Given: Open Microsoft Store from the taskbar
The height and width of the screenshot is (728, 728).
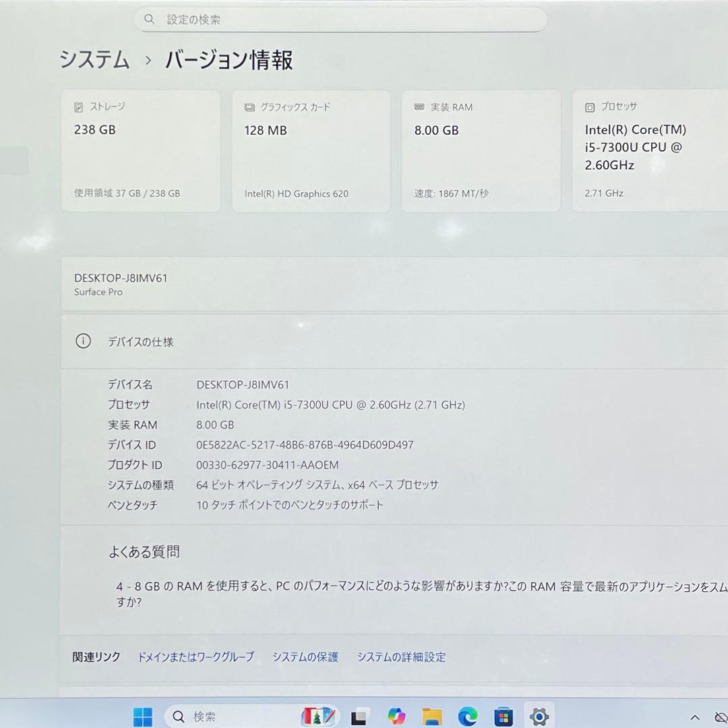Looking at the screenshot, I should (x=504, y=716).
